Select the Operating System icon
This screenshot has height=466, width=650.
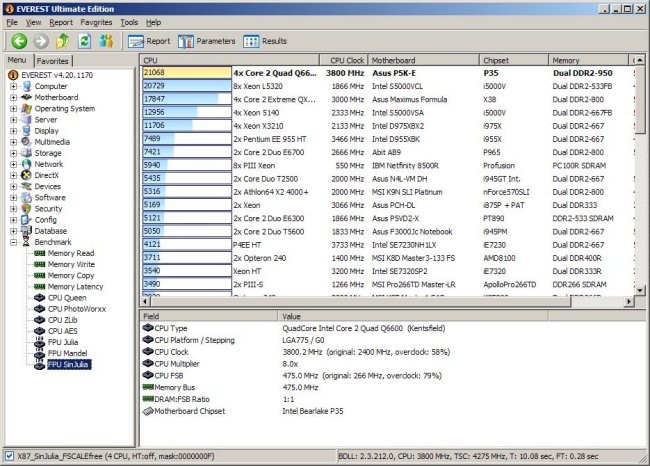27,109
